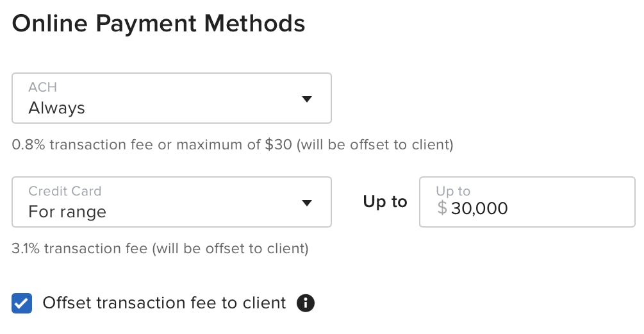Expand the Credit Card dropdown arrow

click(307, 203)
